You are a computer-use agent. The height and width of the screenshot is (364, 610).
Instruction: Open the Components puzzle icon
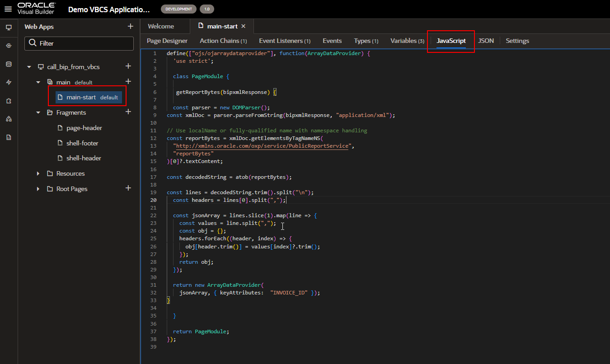(9, 101)
